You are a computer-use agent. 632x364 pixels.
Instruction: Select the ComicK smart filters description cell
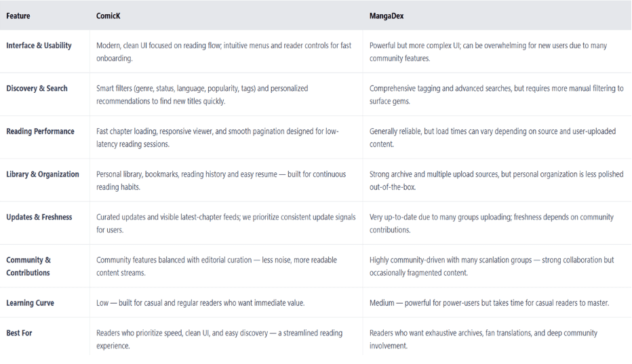[x=202, y=94]
